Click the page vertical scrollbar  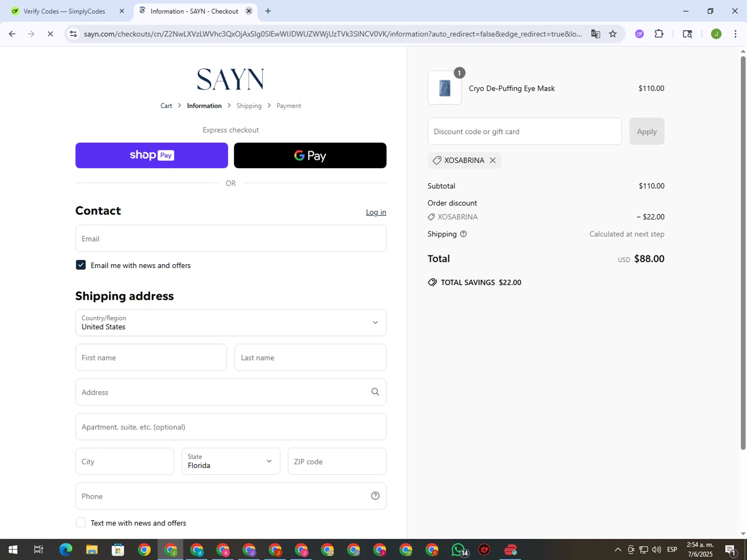[743, 253]
